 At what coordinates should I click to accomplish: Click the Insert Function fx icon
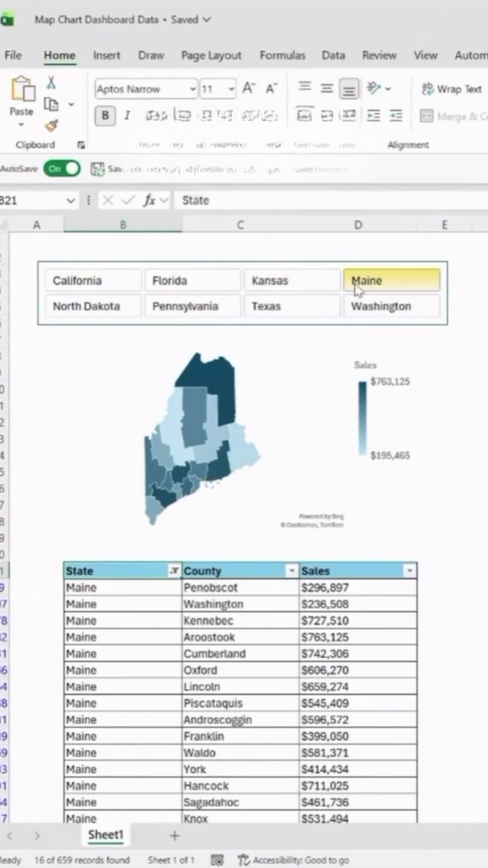coord(149,200)
